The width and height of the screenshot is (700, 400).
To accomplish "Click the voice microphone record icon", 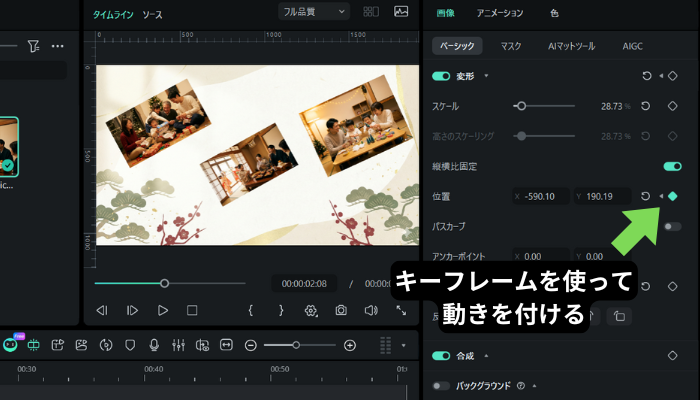I will (x=154, y=345).
